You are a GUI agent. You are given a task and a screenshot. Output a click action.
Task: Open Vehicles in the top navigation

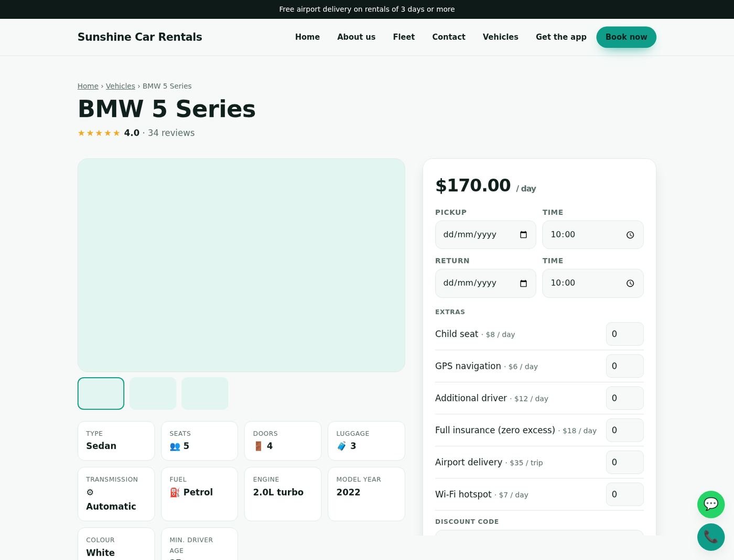(501, 37)
